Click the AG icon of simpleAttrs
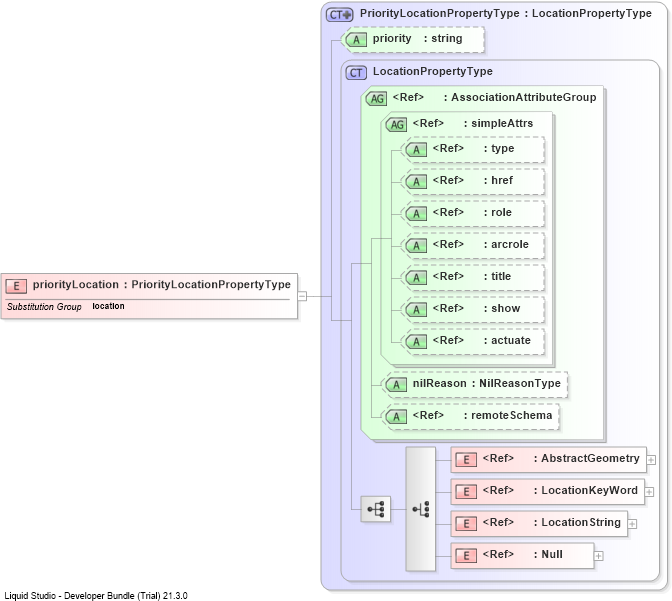 (396, 125)
